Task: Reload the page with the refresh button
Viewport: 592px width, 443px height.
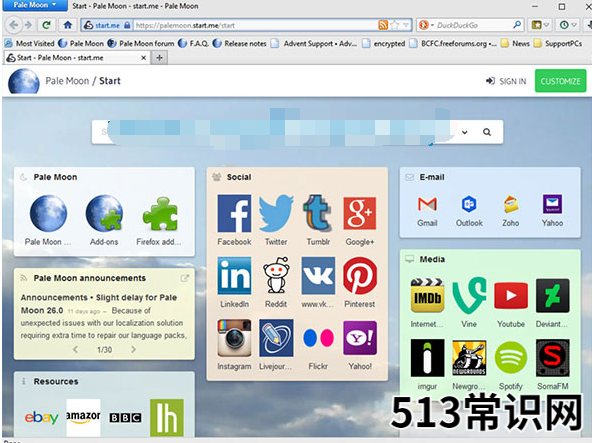Action: coord(46,25)
